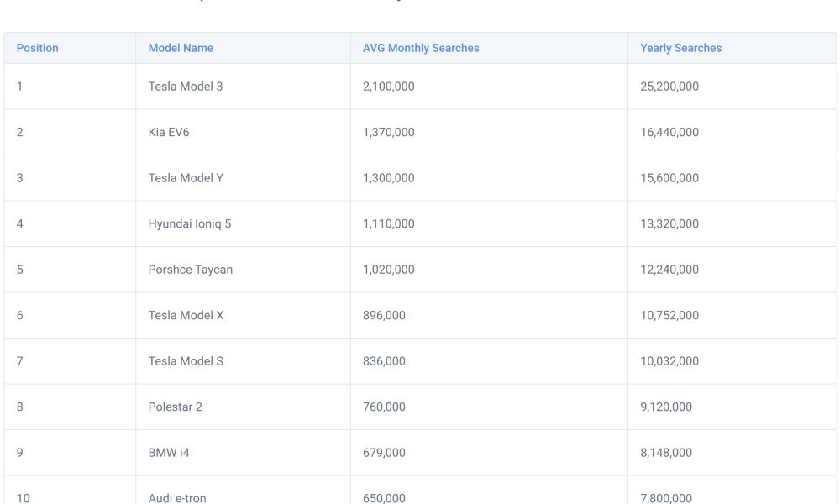Click monthly searches value 1,370,000
This screenshot has height=504, width=840.
point(388,132)
